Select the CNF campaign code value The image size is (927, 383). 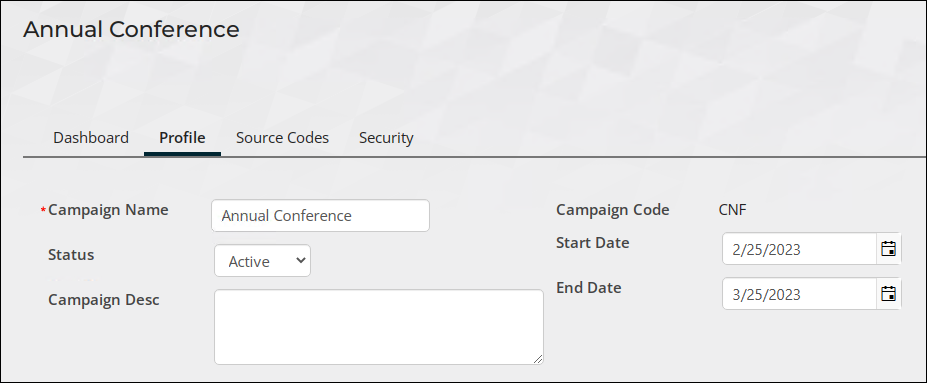pyautogui.click(x=732, y=210)
